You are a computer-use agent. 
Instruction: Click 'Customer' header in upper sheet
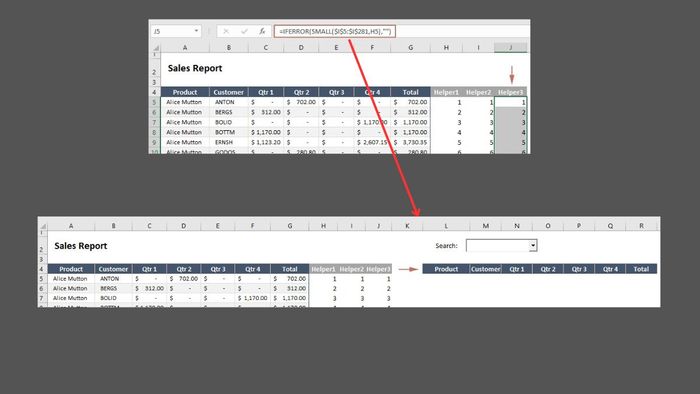tap(229, 92)
